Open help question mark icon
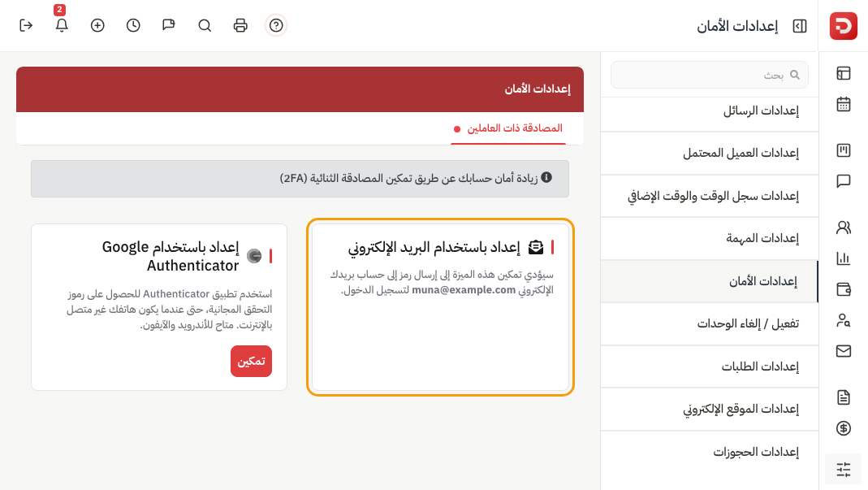This screenshot has height=490, width=868. (276, 25)
